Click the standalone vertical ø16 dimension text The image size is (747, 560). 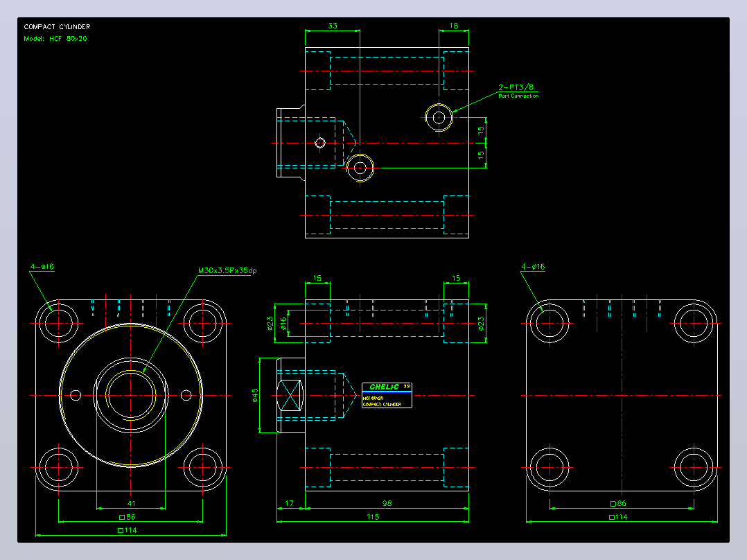[283, 324]
